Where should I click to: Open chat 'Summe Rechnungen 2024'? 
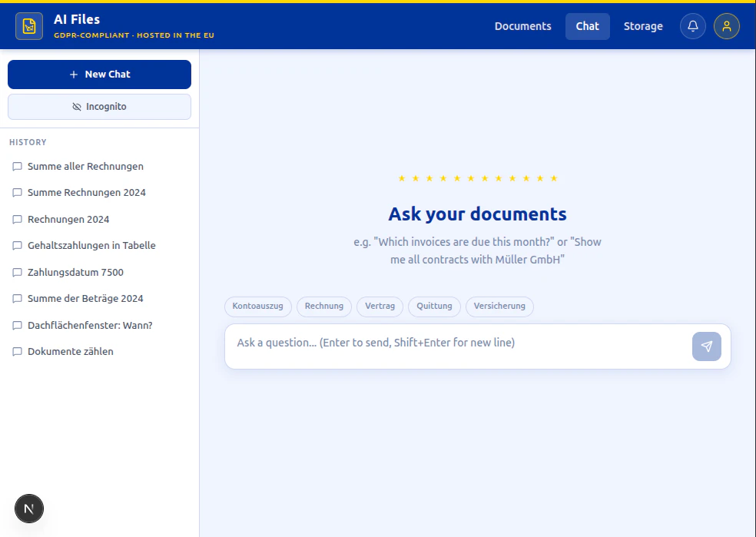click(99, 192)
